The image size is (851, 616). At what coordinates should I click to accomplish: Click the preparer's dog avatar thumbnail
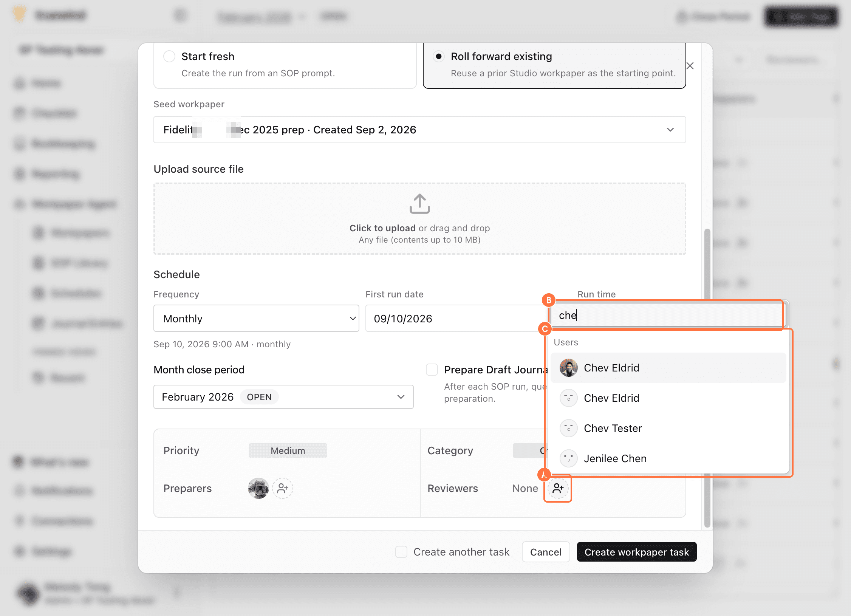coord(258,488)
